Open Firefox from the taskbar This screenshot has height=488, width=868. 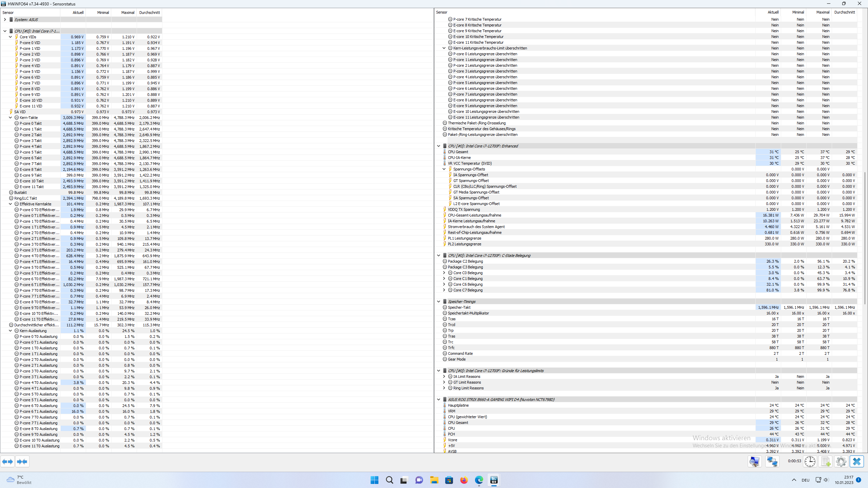click(x=464, y=480)
